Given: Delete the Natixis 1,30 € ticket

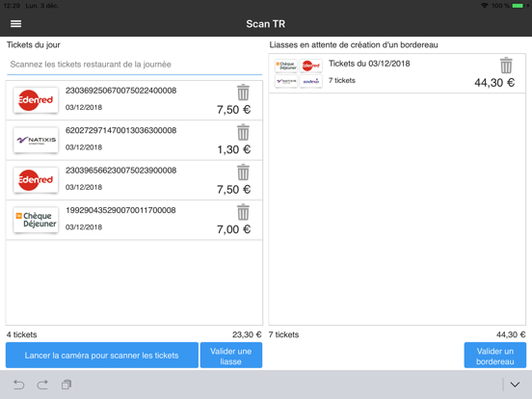Looking at the screenshot, I should click(x=243, y=132).
